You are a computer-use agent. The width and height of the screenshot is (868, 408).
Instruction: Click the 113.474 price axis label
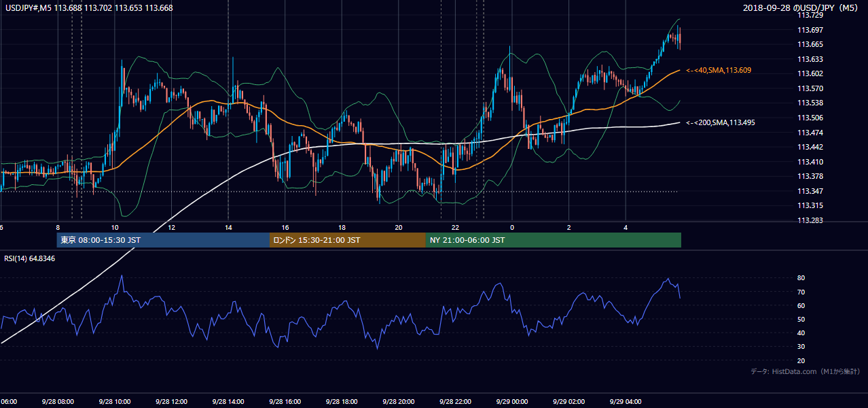[x=811, y=133]
